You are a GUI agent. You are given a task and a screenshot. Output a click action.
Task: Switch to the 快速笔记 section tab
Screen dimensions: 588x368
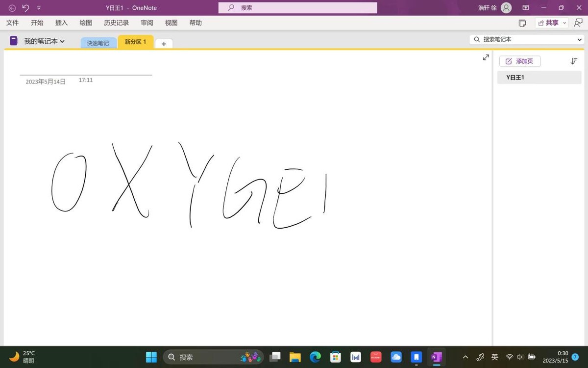[98, 43]
